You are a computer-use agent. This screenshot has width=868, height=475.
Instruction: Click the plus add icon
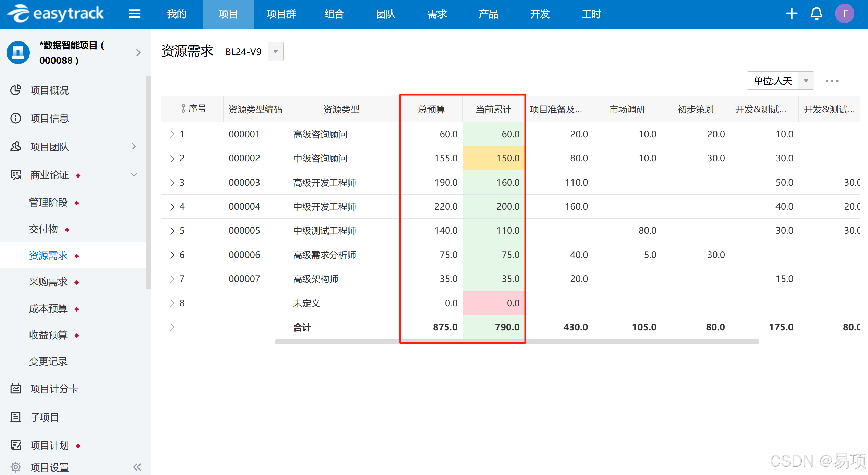point(792,14)
